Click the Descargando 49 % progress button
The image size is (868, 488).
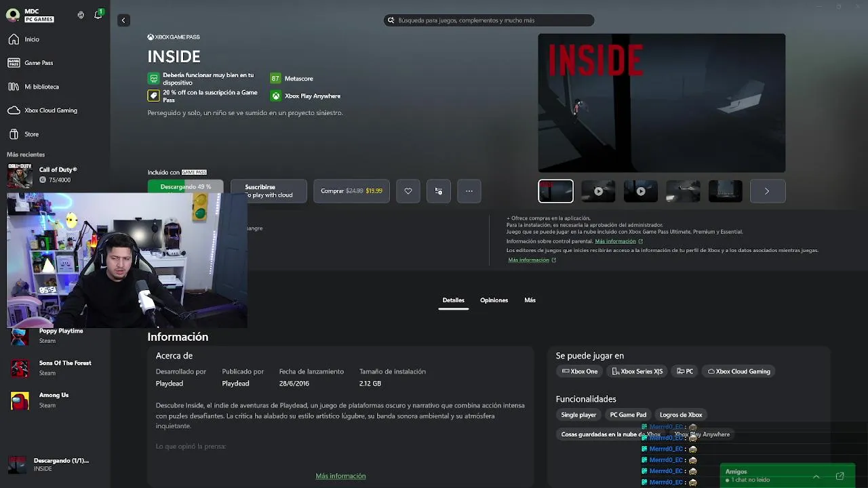(x=186, y=186)
